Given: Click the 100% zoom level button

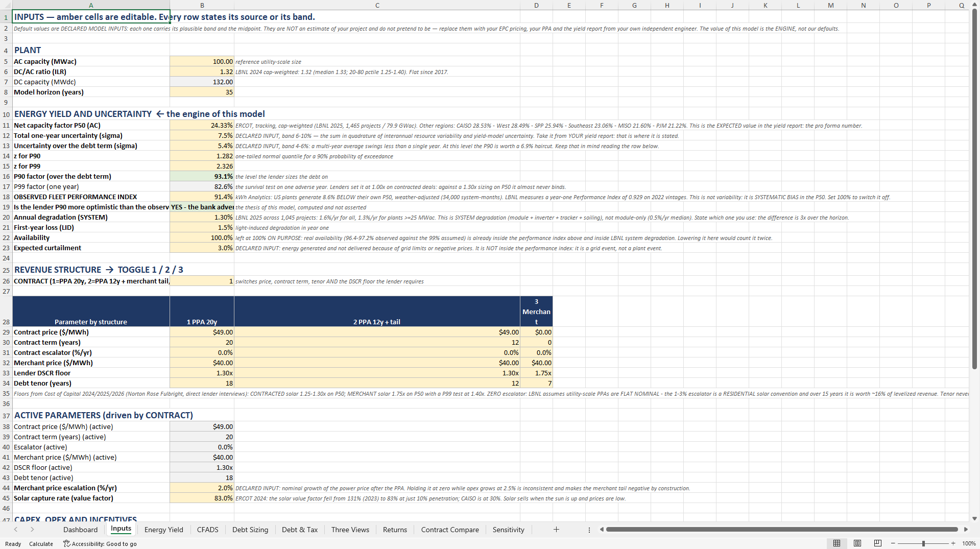Looking at the screenshot, I should 969,543.
